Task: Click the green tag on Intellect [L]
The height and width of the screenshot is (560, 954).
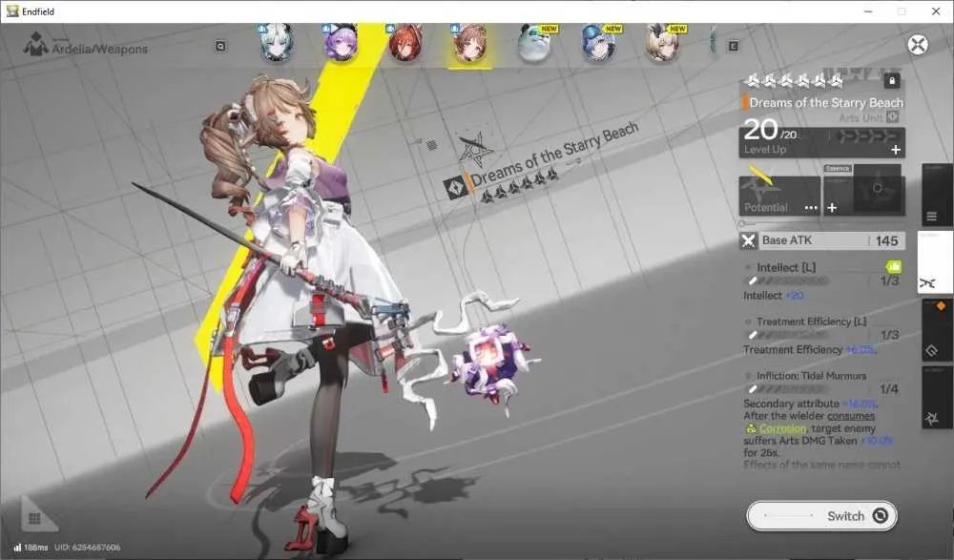Action: pyautogui.click(x=893, y=266)
